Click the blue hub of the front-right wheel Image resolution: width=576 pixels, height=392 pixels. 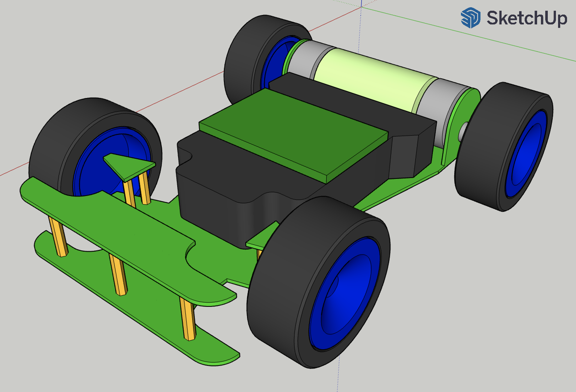[x=345, y=294]
